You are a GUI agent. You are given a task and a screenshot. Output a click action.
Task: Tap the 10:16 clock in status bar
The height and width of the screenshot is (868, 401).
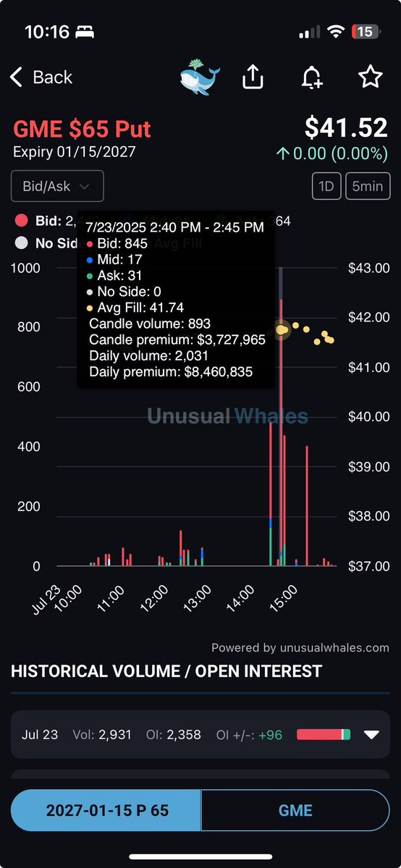(x=46, y=32)
